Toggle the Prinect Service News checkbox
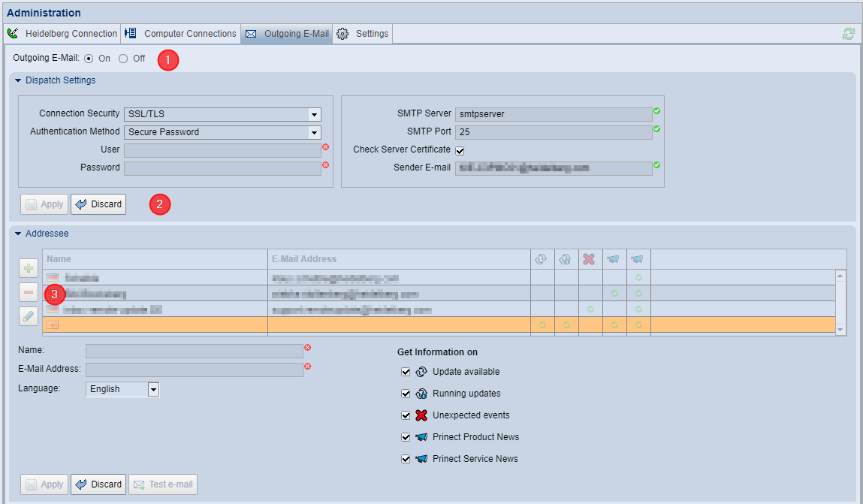863x504 pixels. [x=406, y=459]
